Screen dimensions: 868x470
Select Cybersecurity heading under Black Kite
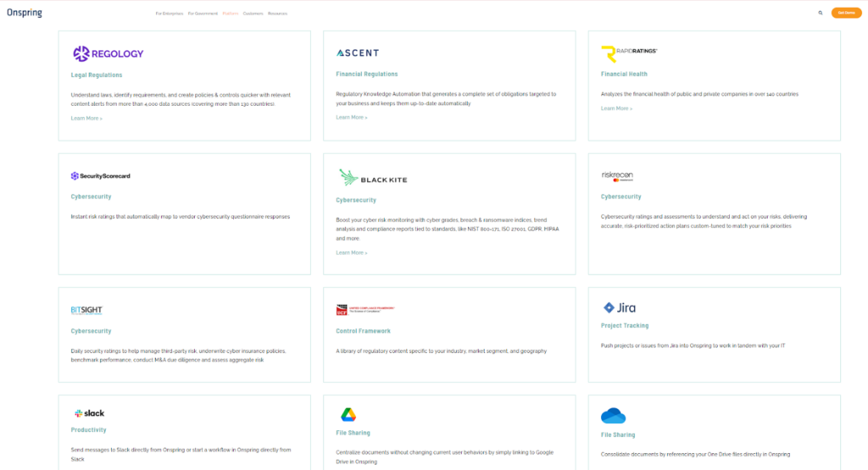click(356, 200)
